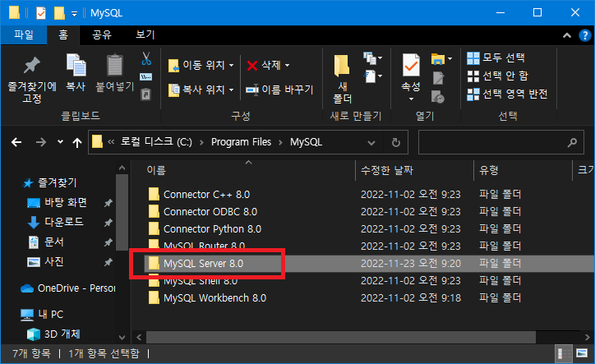Click Rename (이름 바꾸기) button
The image size is (595, 364).
(x=279, y=90)
